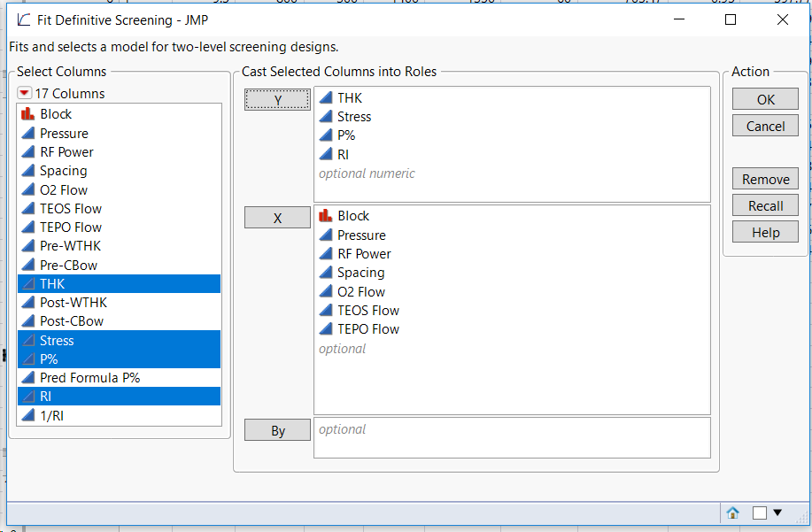Open Help for this dialog

point(764,231)
